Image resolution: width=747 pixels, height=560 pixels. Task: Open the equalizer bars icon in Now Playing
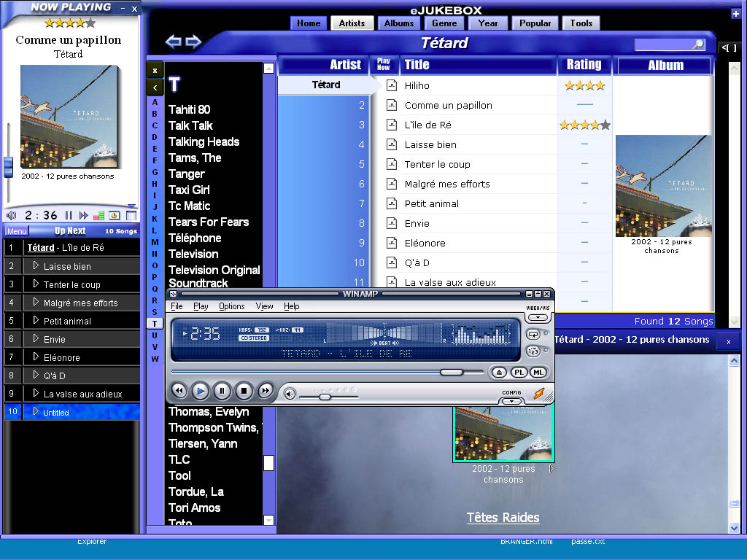pos(99,215)
